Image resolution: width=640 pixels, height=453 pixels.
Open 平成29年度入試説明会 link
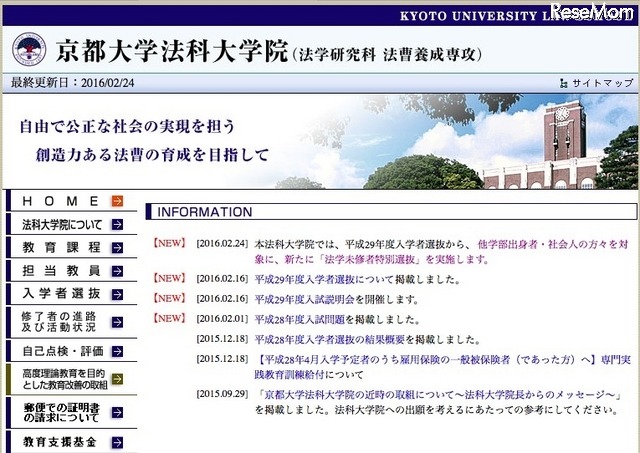(305, 300)
